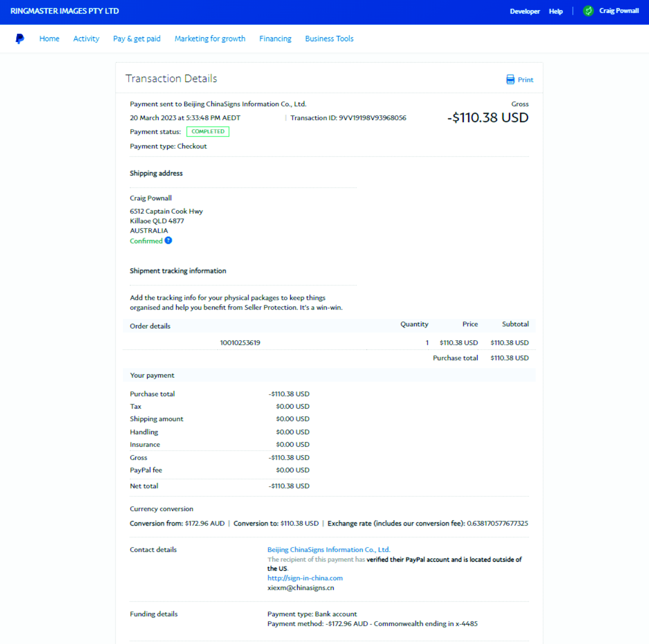
Task: Click the Net total -$110.38 USD value
Action: [289, 486]
